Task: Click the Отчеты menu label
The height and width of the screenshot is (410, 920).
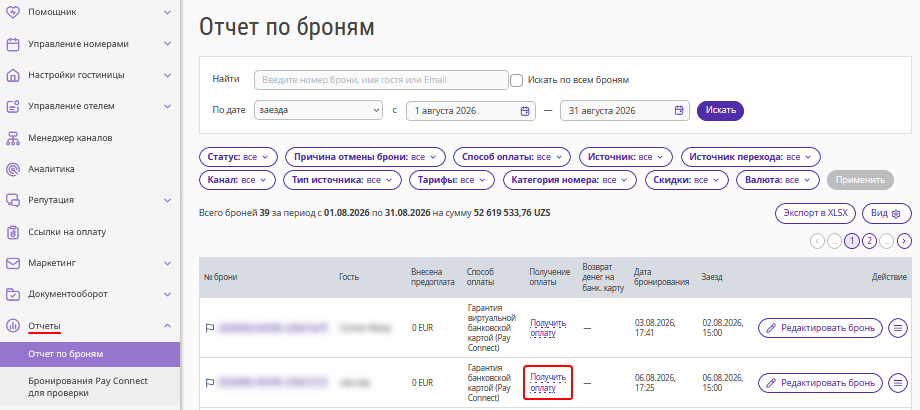Action: click(x=44, y=326)
